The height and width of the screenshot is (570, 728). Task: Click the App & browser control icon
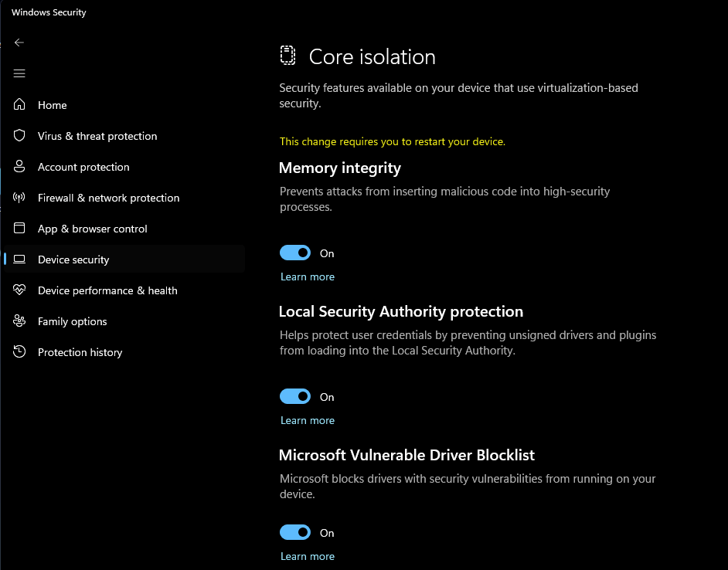[20, 229]
